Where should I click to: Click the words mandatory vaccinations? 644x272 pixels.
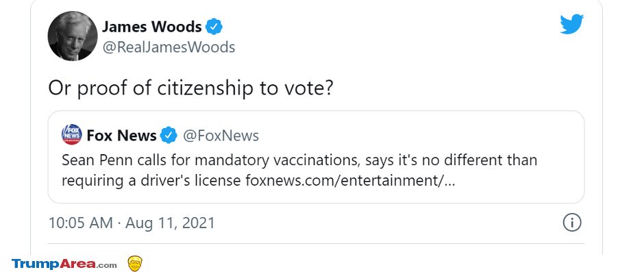[x=273, y=160]
